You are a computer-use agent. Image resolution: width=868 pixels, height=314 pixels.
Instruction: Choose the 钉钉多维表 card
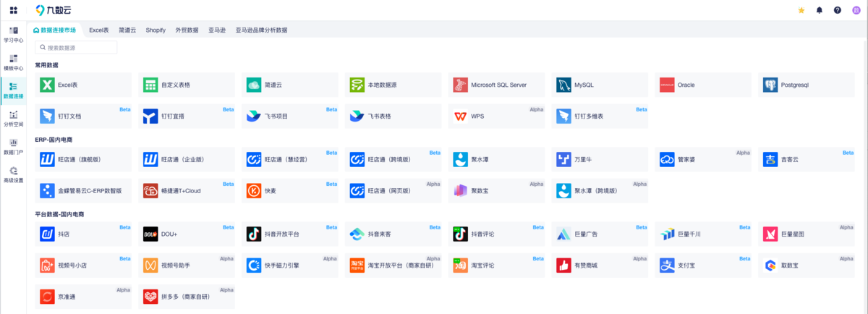[601, 116]
